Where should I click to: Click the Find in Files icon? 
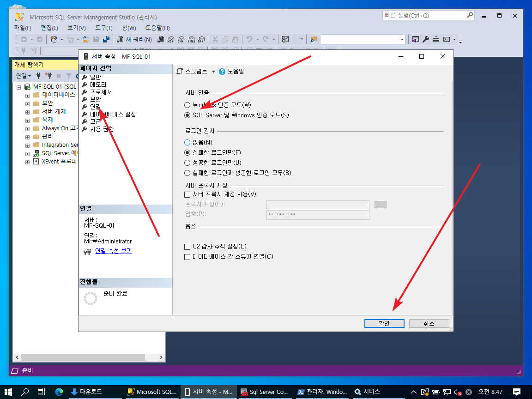click(314, 39)
